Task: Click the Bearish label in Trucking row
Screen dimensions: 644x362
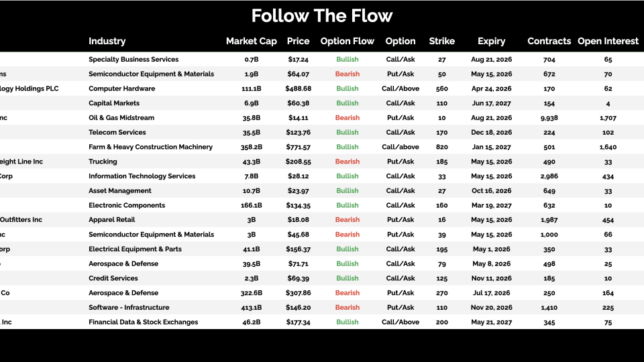Action: [x=347, y=162]
